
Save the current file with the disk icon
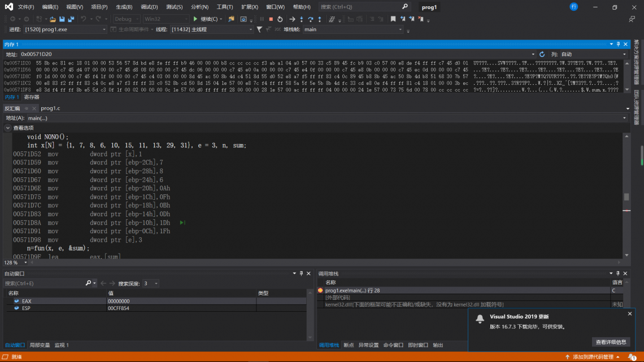(62, 19)
